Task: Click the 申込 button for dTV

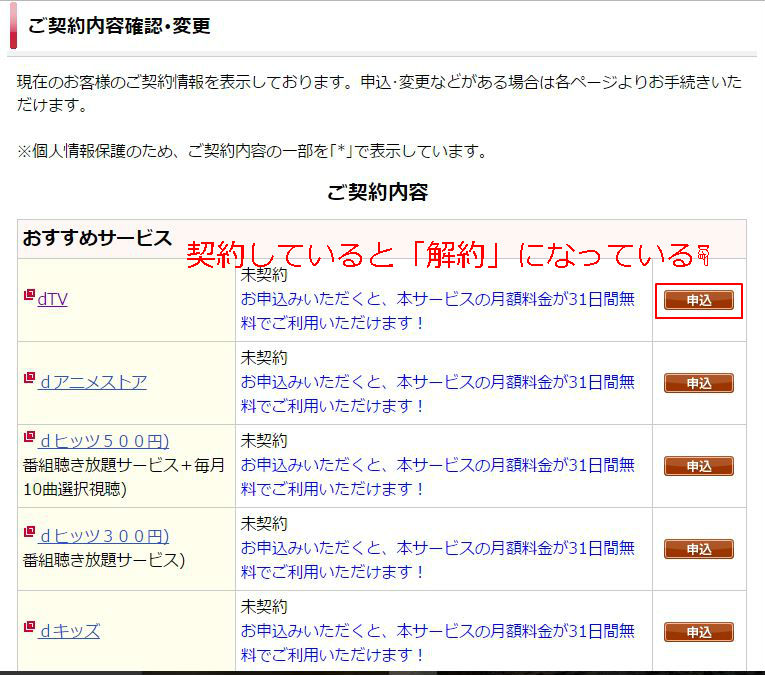Action: click(699, 300)
